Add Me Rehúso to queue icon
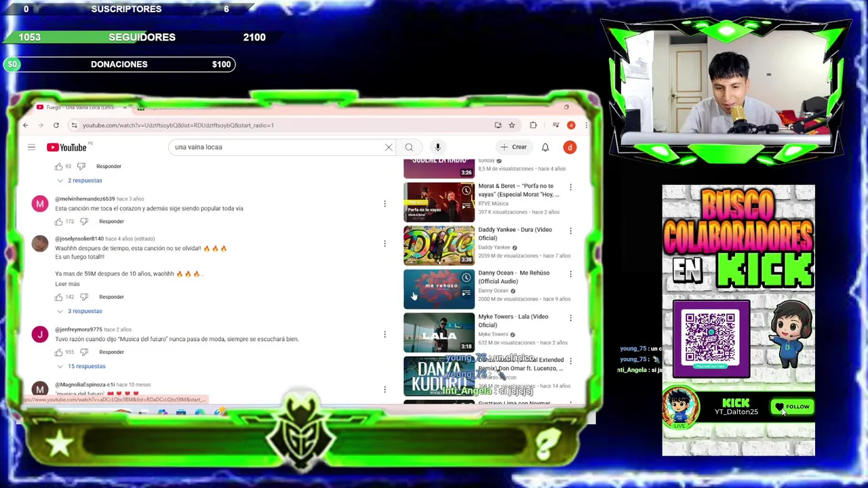Viewport: 868px width, 488px height. [x=466, y=293]
